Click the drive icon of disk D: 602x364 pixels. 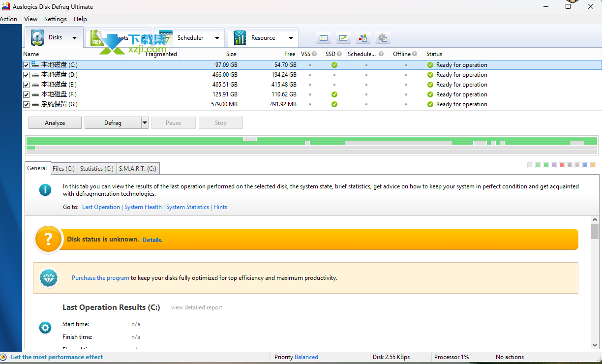click(35, 75)
